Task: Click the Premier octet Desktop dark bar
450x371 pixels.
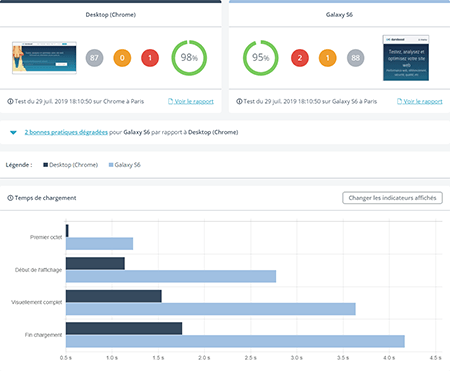Action: pyautogui.click(x=67, y=231)
